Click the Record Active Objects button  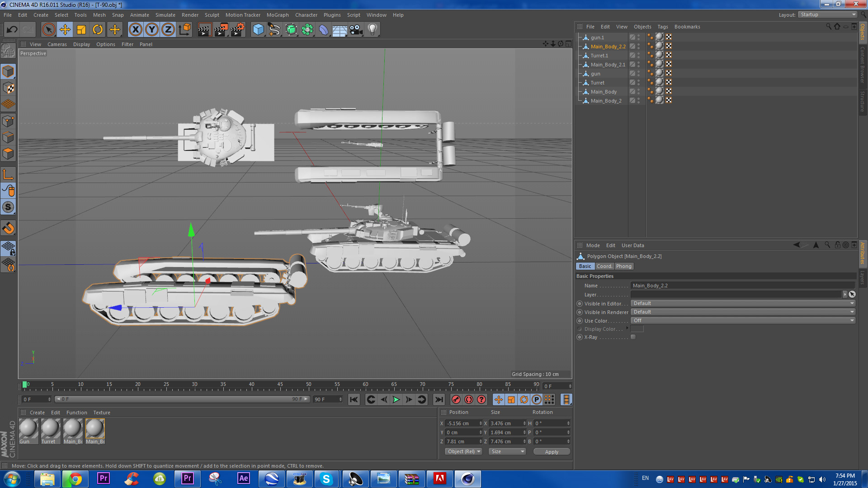click(456, 399)
